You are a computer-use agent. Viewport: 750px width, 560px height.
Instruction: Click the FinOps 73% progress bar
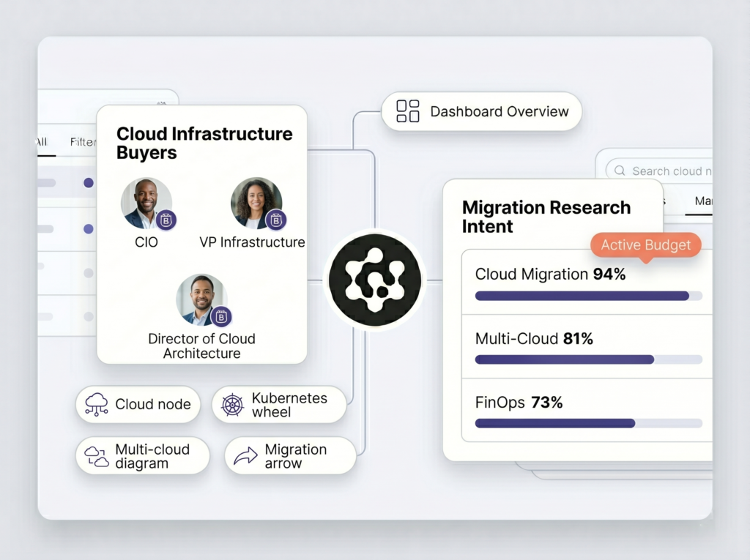click(x=588, y=423)
